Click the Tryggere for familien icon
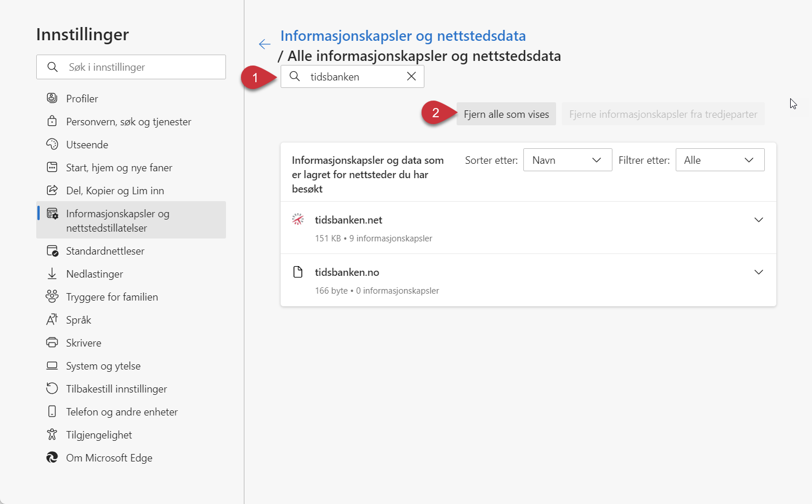 point(52,297)
